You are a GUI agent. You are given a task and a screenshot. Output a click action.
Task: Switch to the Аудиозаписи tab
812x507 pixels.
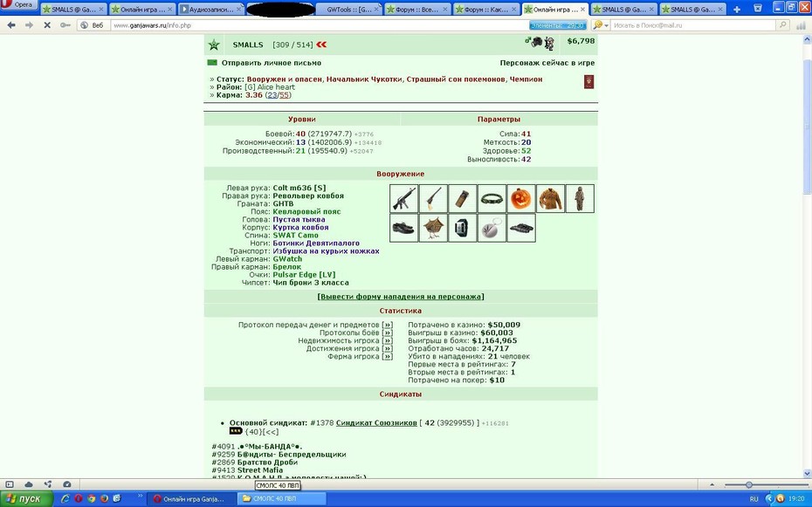pos(210,10)
